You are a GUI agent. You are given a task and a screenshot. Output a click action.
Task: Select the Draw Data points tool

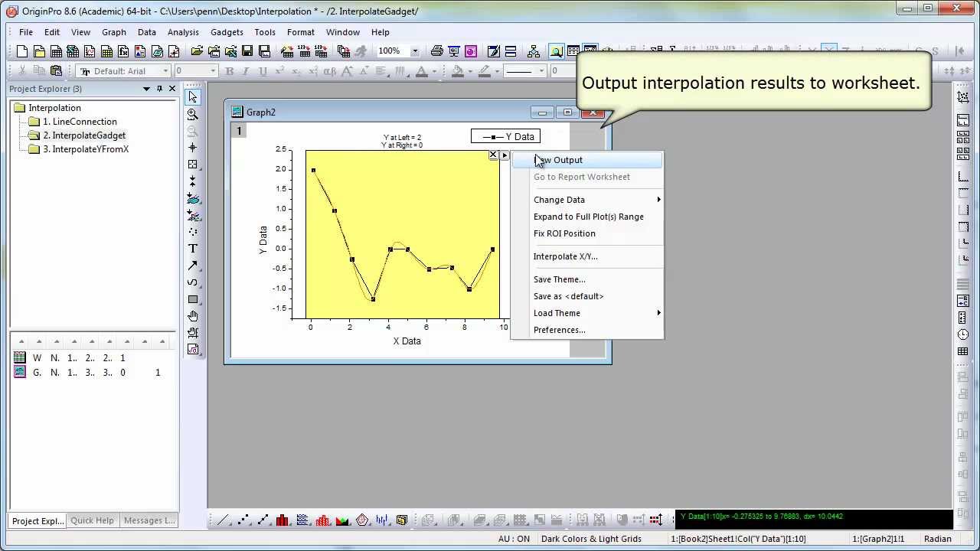(x=193, y=232)
